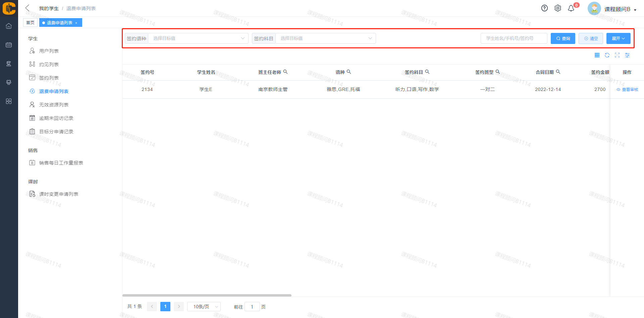644x318 pixels.
Task: Toggle fullscreen table view icon
Action: tap(617, 55)
